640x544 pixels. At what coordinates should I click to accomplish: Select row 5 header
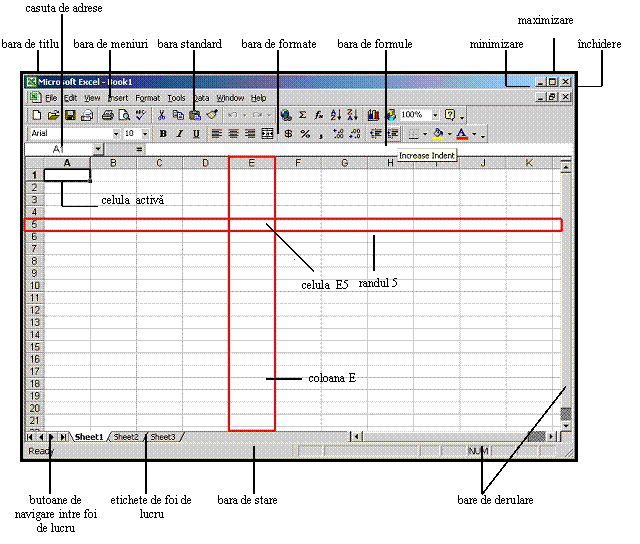33,225
